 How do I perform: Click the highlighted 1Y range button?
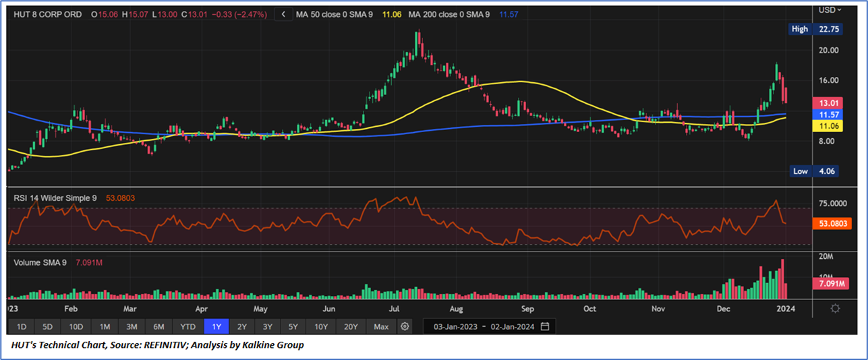[216, 326]
